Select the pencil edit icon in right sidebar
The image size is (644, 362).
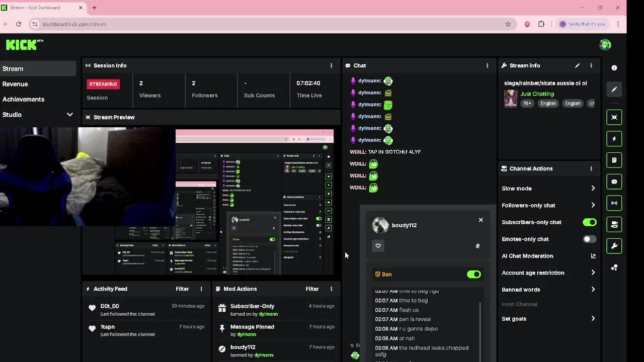click(x=614, y=89)
